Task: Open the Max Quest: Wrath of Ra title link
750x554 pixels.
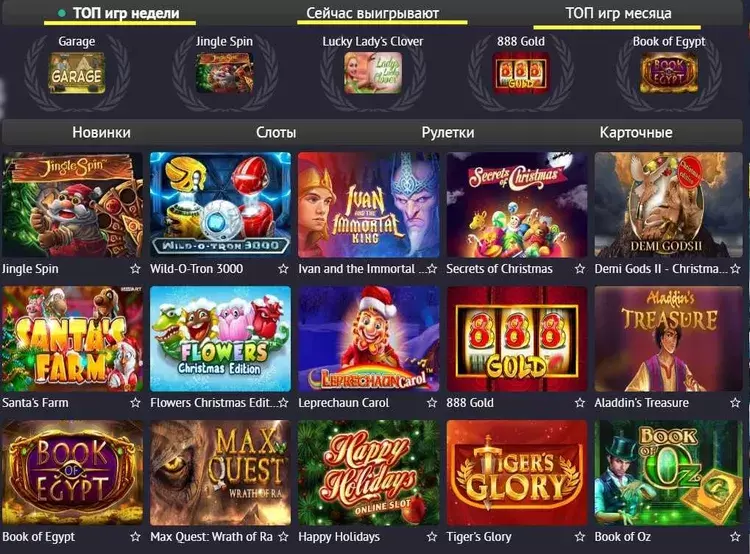Action: pos(211,537)
